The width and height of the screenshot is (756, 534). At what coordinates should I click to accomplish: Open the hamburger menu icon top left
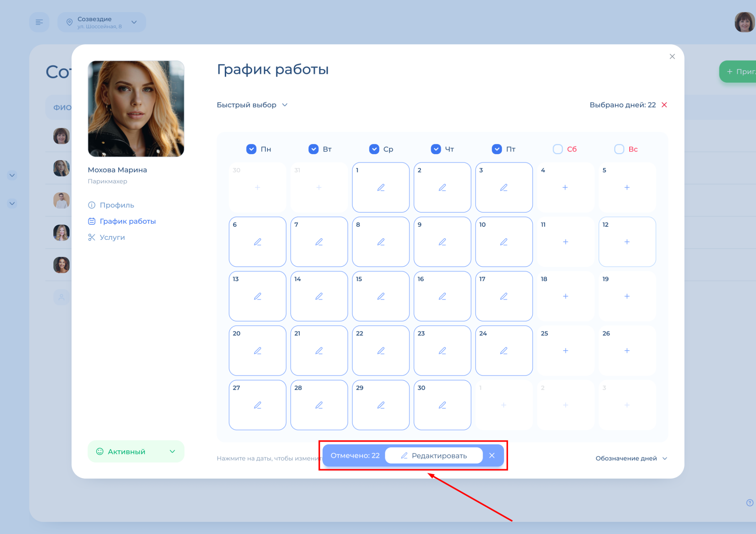pyautogui.click(x=39, y=22)
